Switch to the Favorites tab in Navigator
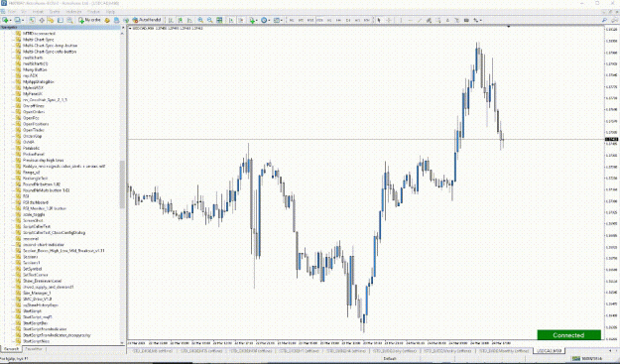620x364 pixels. (34, 349)
